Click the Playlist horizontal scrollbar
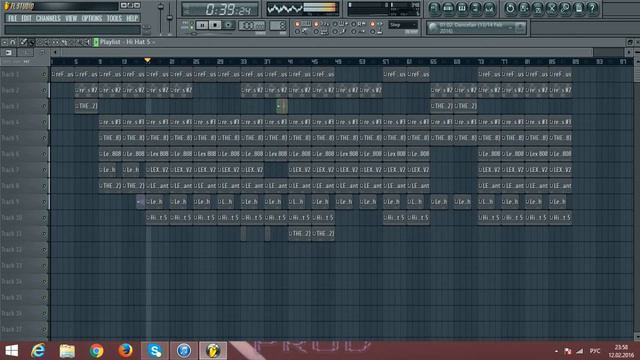The image size is (640, 360). point(327,52)
